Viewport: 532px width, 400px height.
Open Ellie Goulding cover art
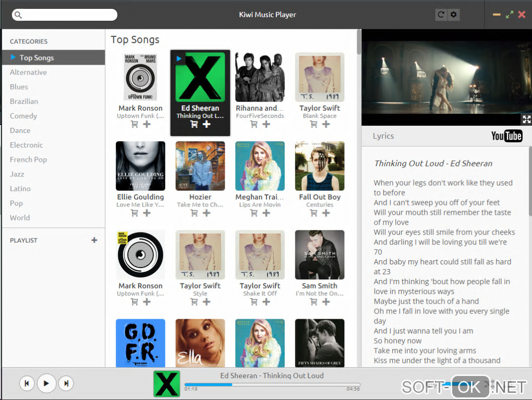(140, 166)
